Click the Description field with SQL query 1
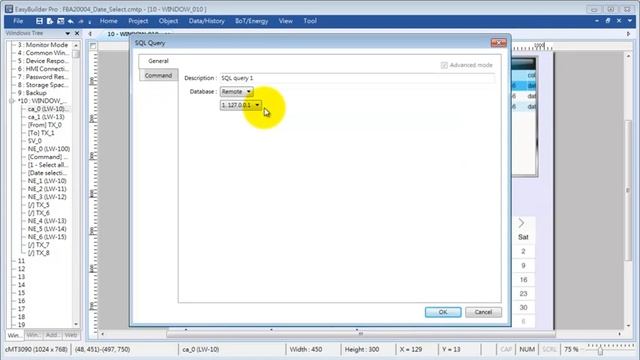 (x=357, y=78)
